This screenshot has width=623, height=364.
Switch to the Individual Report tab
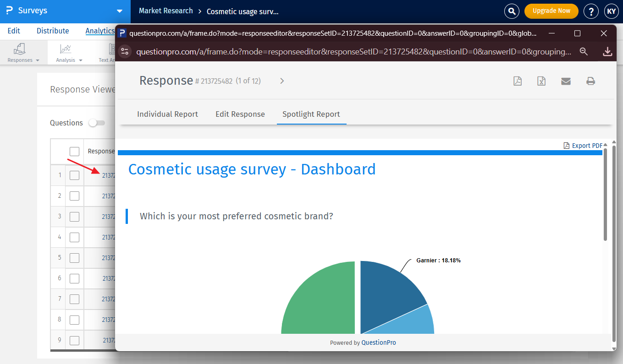point(167,114)
